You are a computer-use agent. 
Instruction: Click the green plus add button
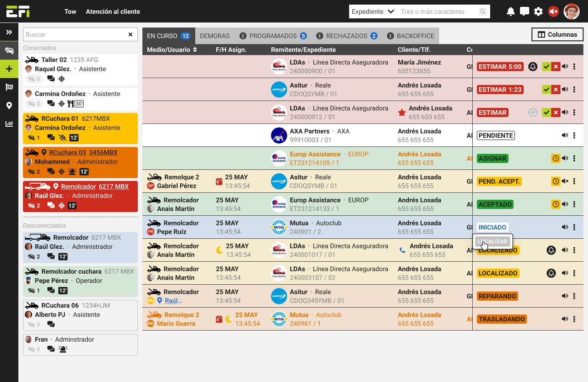click(x=9, y=69)
